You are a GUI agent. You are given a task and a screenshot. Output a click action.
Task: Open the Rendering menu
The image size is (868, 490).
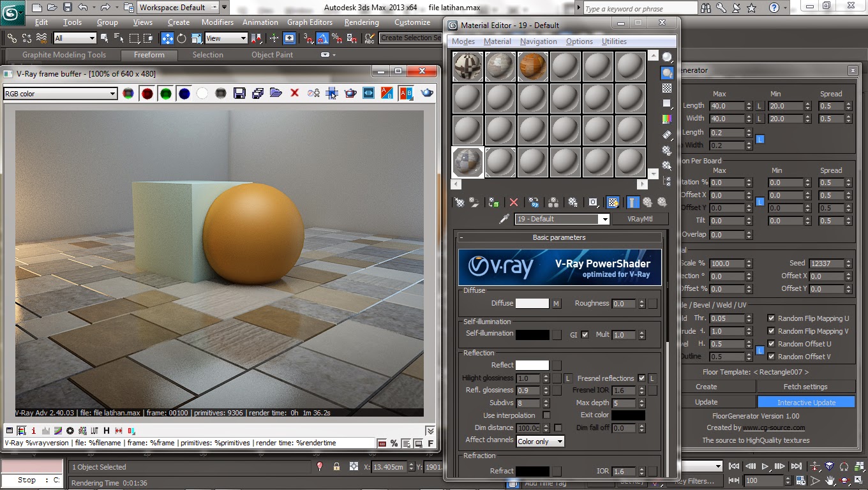point(361,22)
